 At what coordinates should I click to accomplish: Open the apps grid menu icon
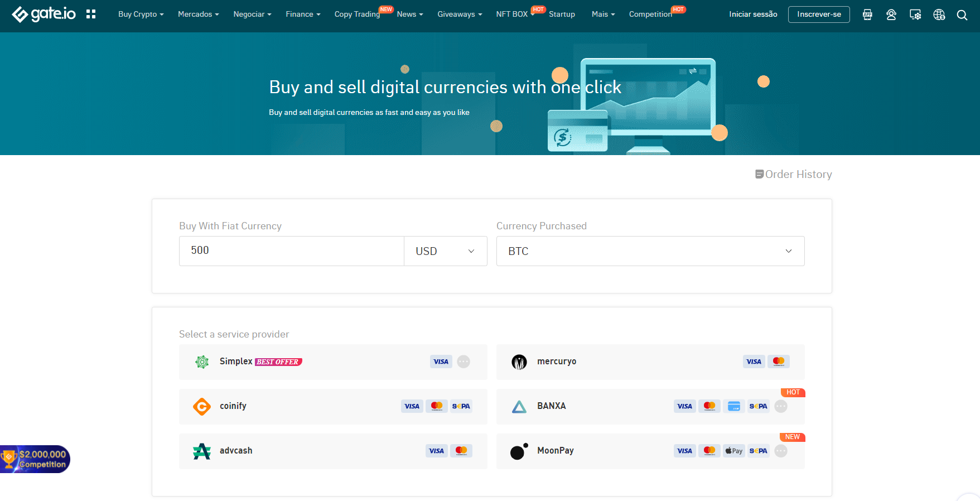click(91, 14)
